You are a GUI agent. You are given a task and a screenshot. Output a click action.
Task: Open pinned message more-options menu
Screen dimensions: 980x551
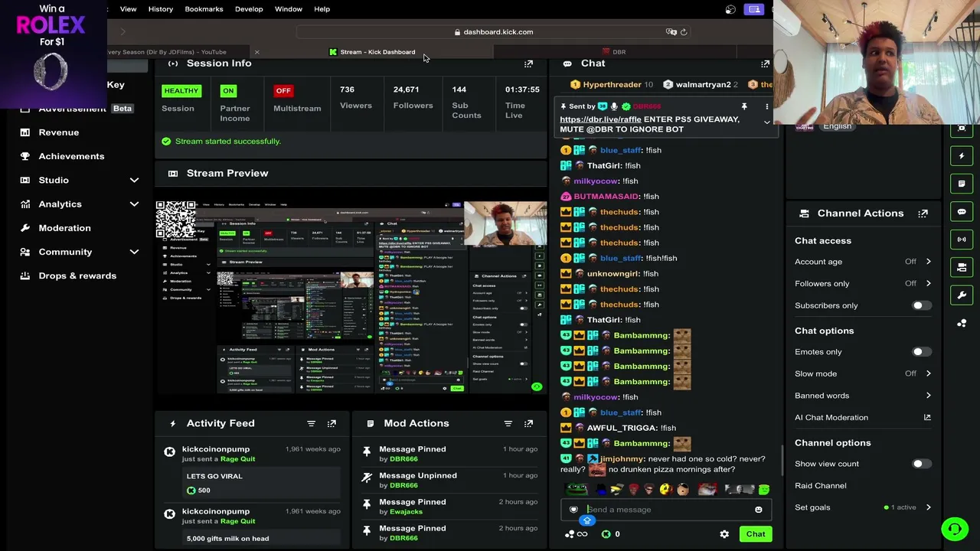click(766, 106)
